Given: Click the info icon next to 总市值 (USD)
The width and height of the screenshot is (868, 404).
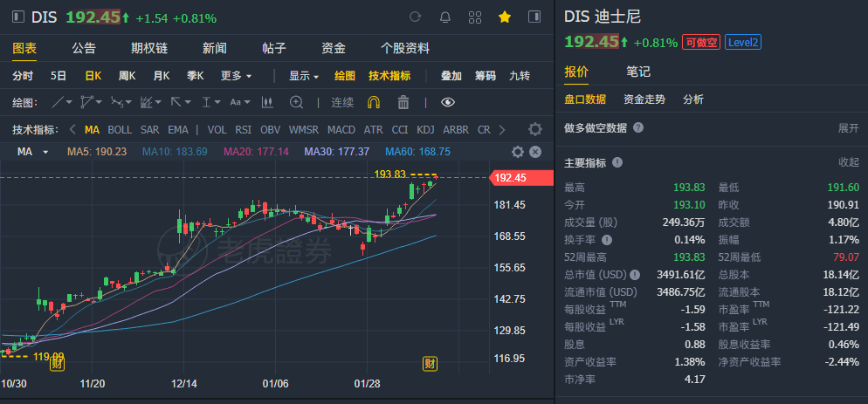Looking at the screenshot, I should pos(635,275).
